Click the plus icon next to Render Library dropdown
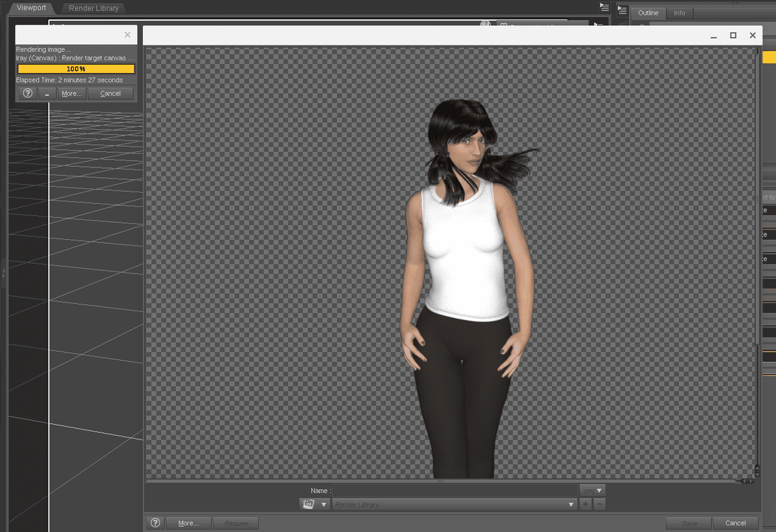The image size is (776, 532). coord(585,504)
